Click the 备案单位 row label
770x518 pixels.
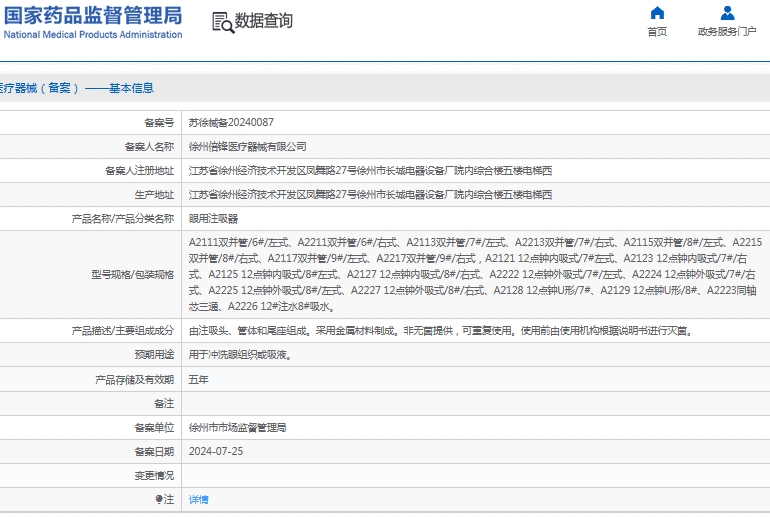coord(154,428)
